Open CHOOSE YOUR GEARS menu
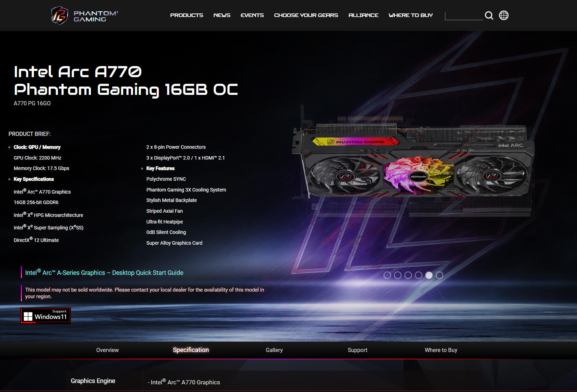The image size is (577, 392). pyautogui.click(x=306, y=15)
